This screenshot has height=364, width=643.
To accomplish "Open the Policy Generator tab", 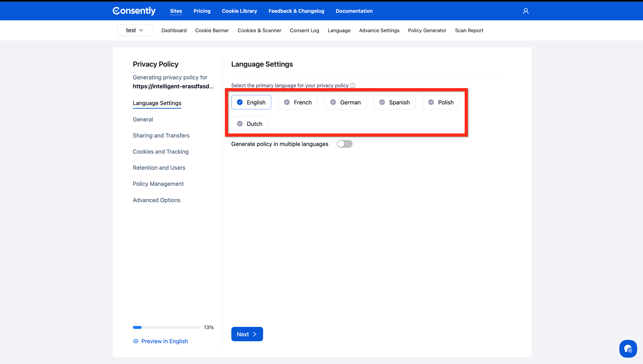I will (x=427, y=30).
